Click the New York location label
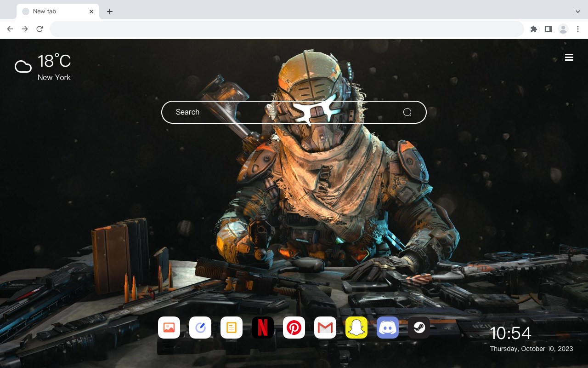 click(x=54, y=77)
